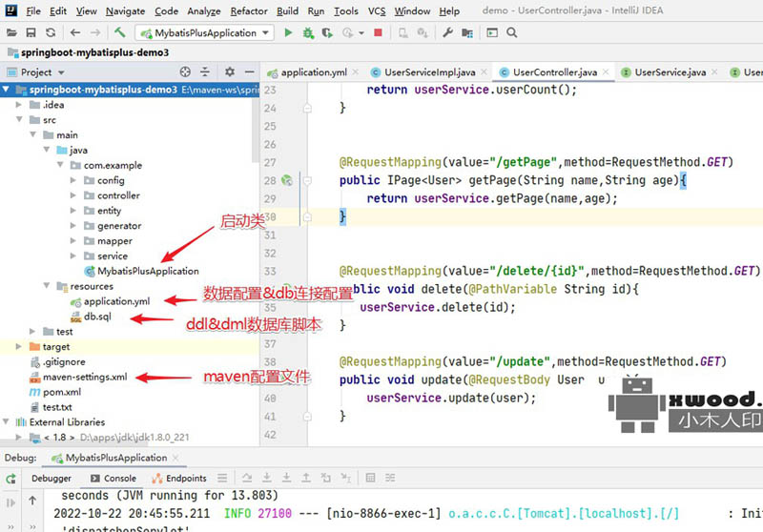This screenshot has height=532, width=763.
Task: Expand the mapper package
Action: 73,240
